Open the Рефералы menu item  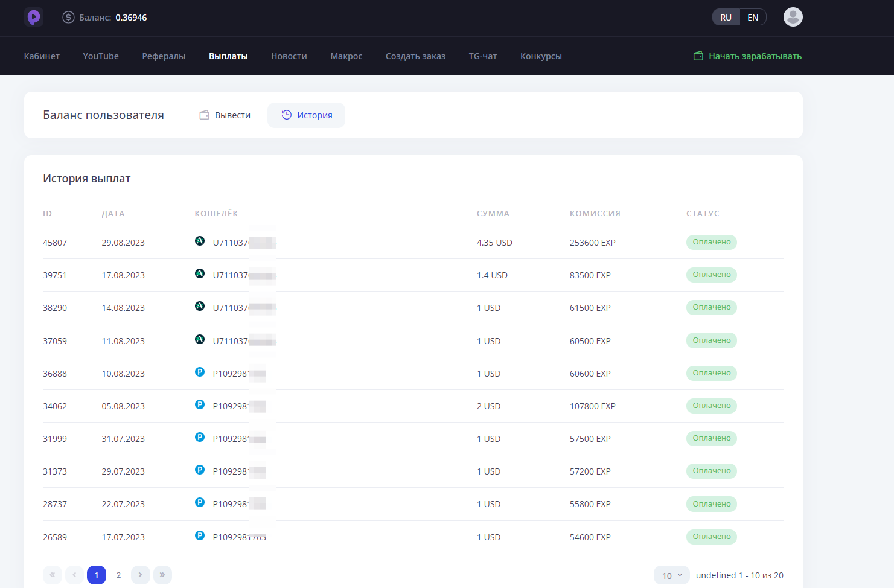(164, 56)
